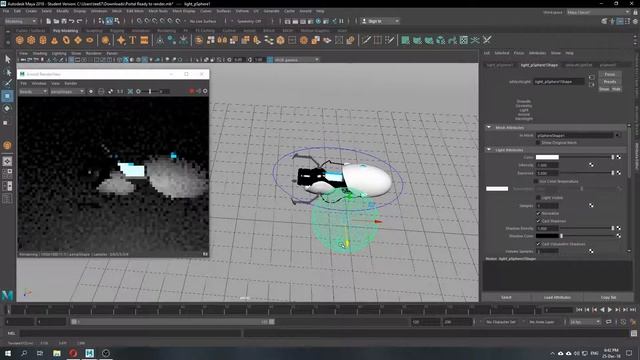Select the Rotate tool in toolbox
The height and width of the screenshot is (360, 640).
7,109
